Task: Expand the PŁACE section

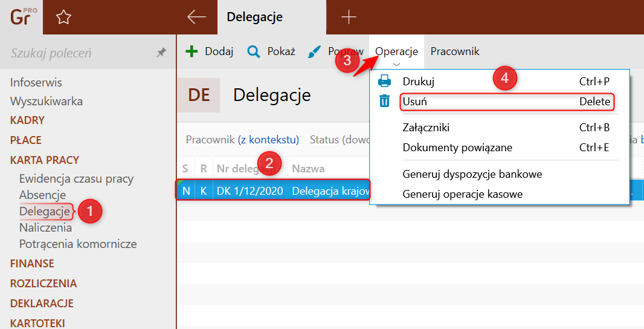Action: coord(26,140)
